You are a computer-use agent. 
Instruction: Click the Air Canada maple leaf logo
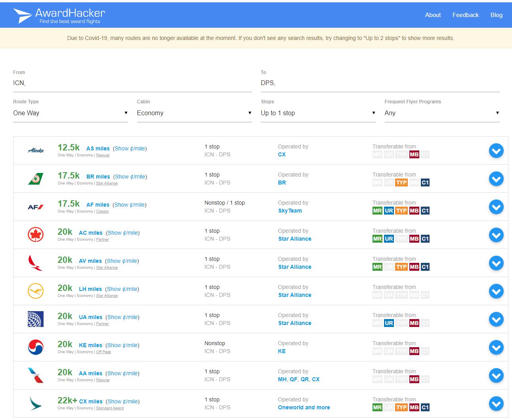36,235
